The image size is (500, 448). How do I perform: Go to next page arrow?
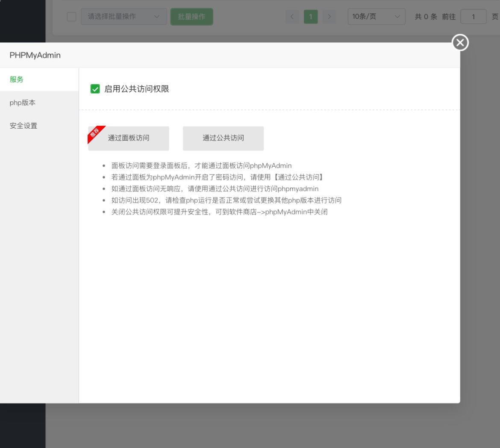(329, 17)
